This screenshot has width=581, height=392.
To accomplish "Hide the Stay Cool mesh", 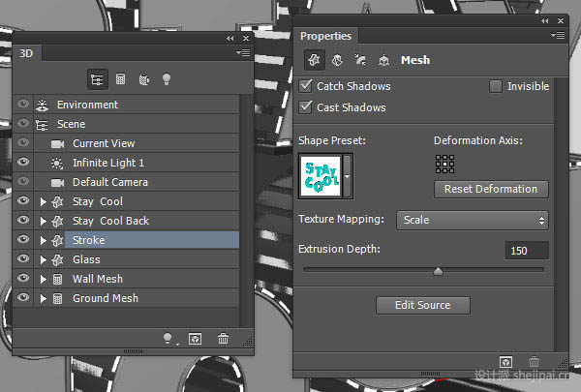I will [x=23, y=200].
